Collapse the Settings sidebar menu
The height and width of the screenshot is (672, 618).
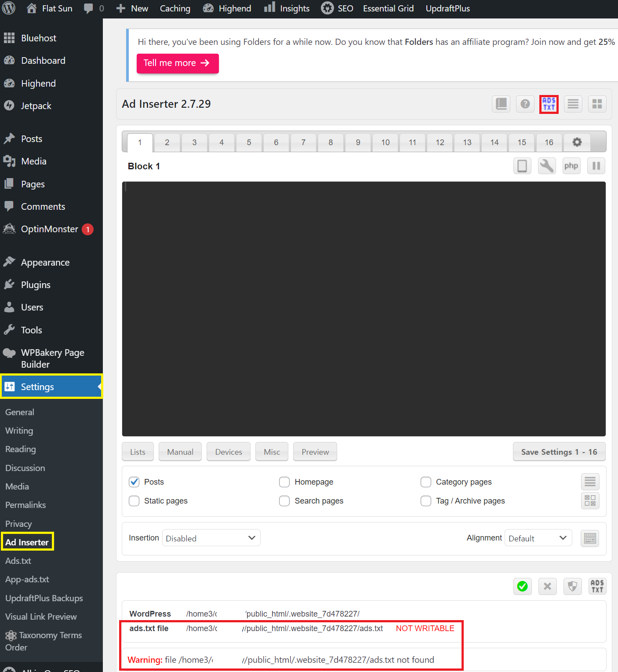[51, 387]
